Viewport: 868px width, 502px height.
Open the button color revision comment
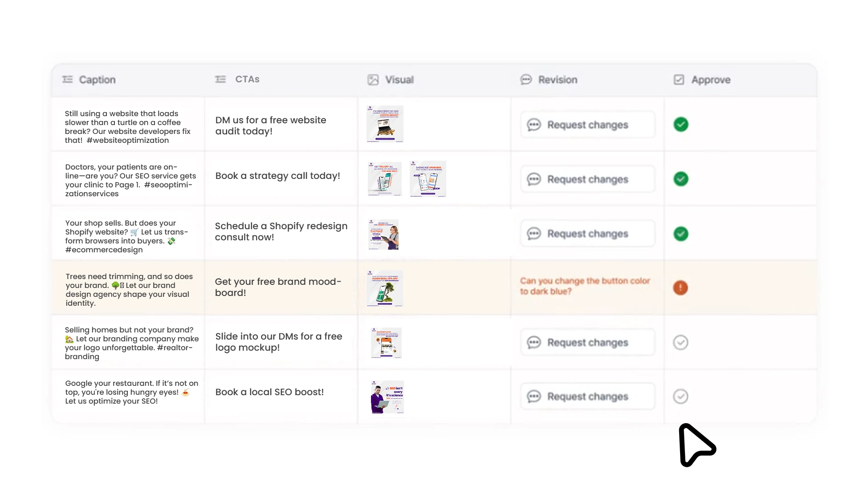[585, 286]
